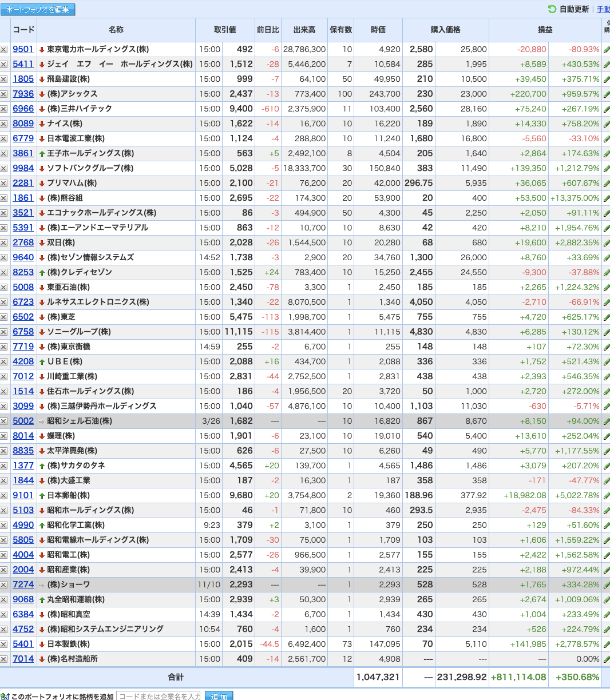This screenshot has width=610, height=700.
Task: Open stock code 7274 link
Action: click(23, 584)
